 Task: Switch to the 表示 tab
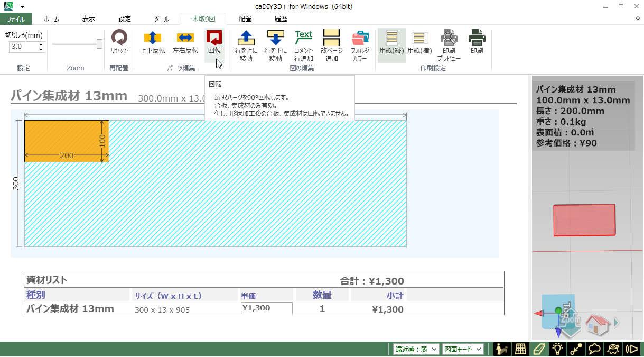click(89, 19)
